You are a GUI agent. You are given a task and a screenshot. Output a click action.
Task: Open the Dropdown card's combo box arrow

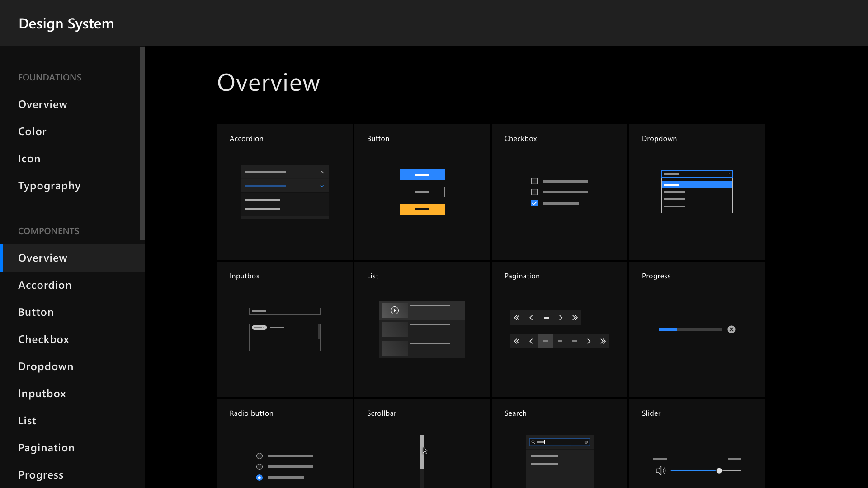tap(729, 174)
